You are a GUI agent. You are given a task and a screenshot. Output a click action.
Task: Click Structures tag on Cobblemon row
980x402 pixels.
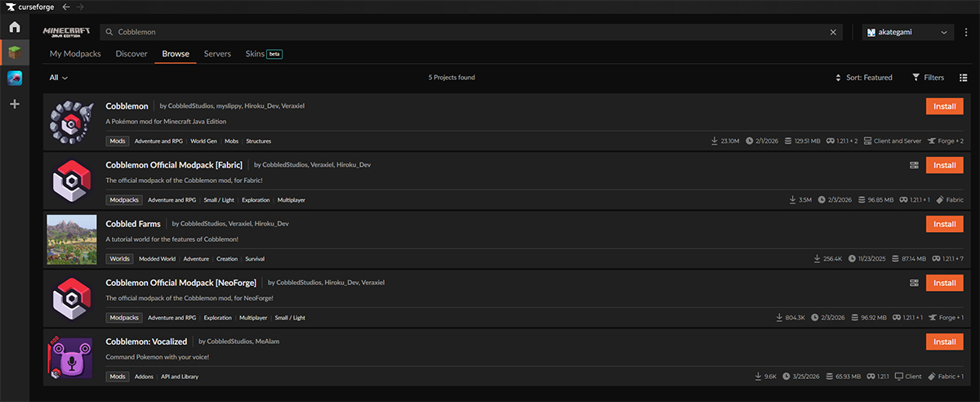coord(259,141)
